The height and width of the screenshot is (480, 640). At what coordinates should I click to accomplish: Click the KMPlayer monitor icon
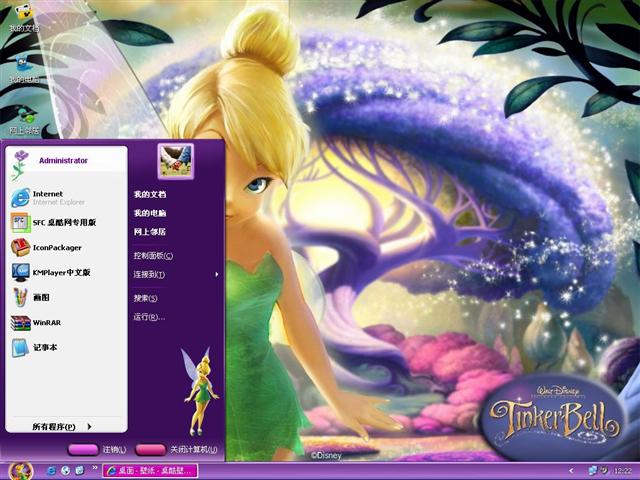[20, 273]
